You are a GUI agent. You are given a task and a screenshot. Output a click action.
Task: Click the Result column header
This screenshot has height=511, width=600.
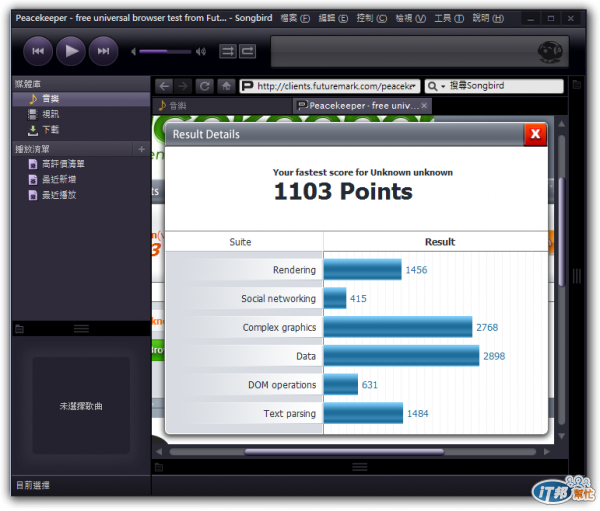pyautogui.click(x=440, y=242)
